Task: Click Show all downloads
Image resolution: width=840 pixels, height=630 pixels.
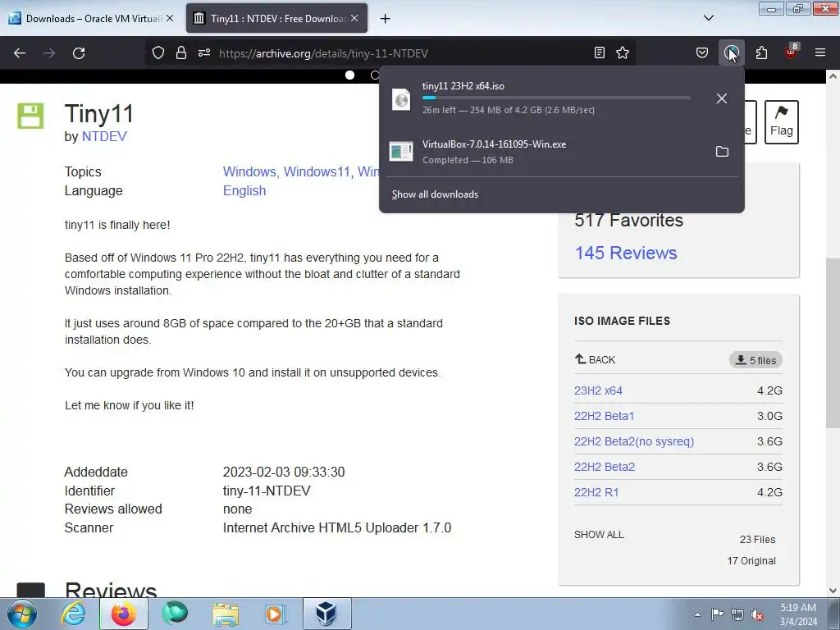Action: 435,194
